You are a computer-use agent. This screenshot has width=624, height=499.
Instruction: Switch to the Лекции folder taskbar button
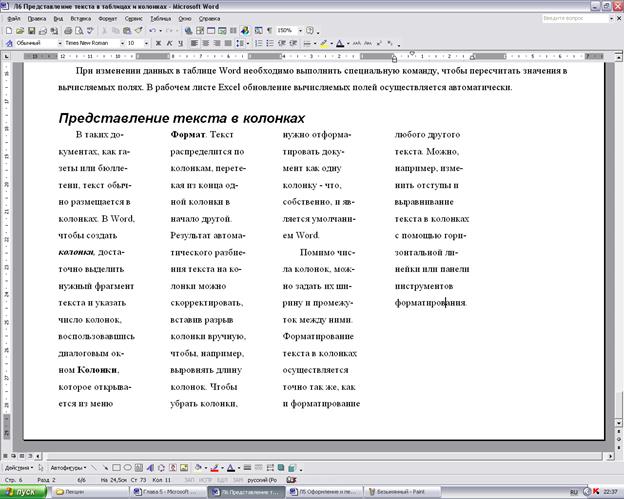tap(90, 492)
